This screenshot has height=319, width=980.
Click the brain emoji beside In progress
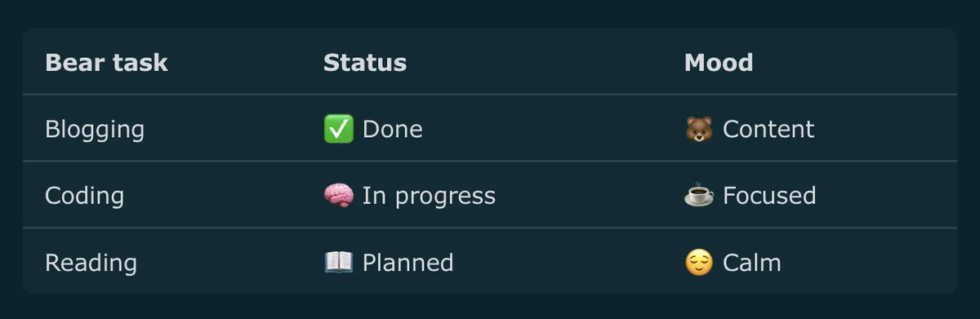(339, 196)
